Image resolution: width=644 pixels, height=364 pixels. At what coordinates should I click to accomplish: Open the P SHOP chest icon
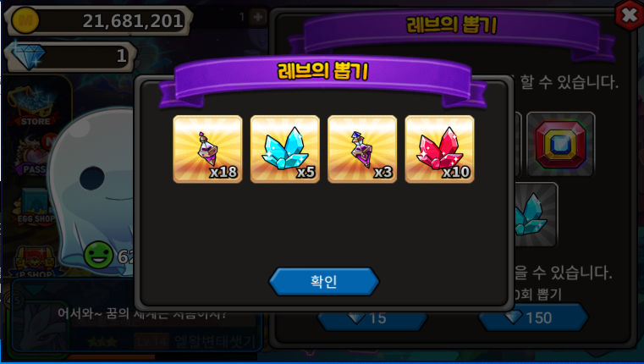(x=35, y=260)
